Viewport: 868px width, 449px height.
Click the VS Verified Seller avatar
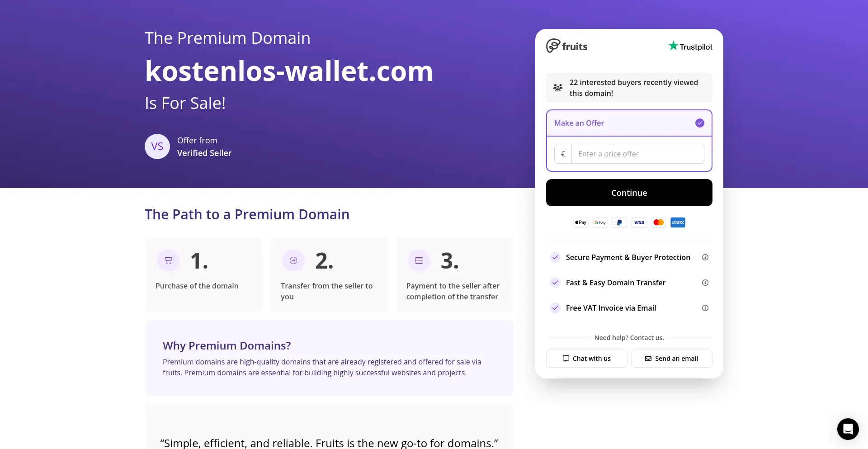(x=157, y=147)
